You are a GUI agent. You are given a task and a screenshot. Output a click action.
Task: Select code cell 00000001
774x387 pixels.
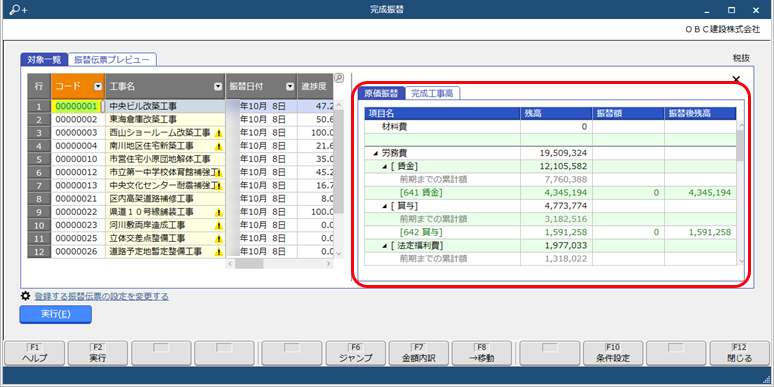pyautogui.click(x=78, y=106)
